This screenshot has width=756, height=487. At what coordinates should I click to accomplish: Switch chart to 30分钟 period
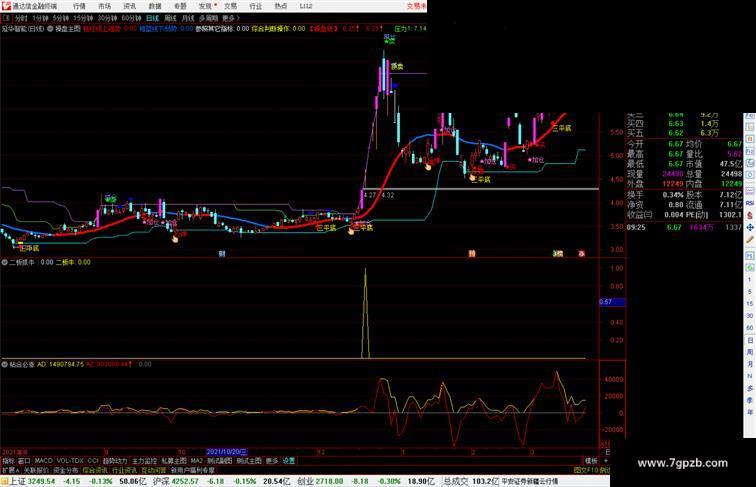pyautogui.click(x=107, y=18)
